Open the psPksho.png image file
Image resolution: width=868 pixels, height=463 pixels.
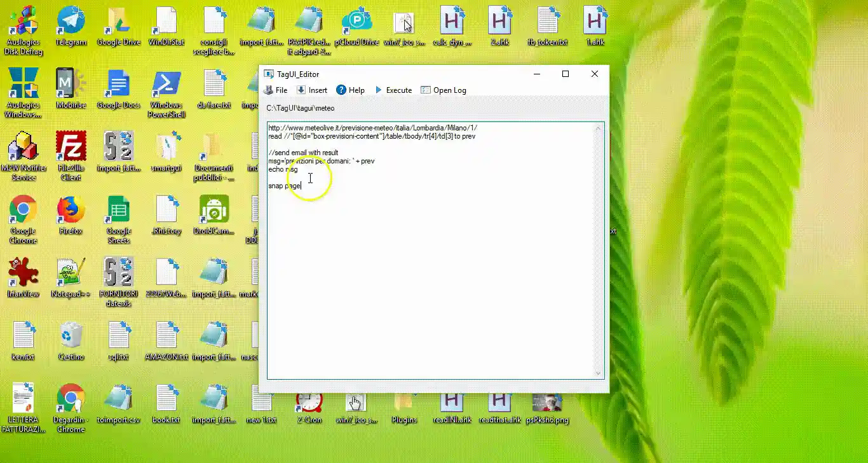pos(547,403)
